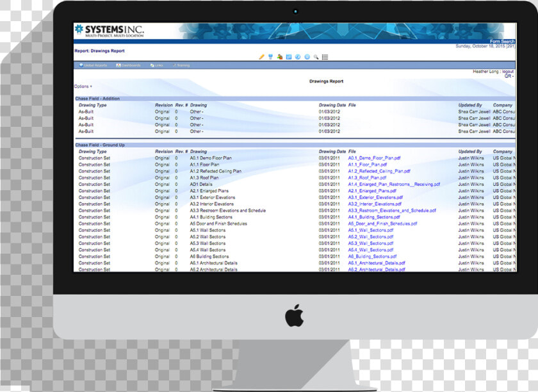Image resolution: width=538 pixels, height=392 pixels.
Task: Click the first 'Shea Carr Jewell' cell
Action: [474, 111]
